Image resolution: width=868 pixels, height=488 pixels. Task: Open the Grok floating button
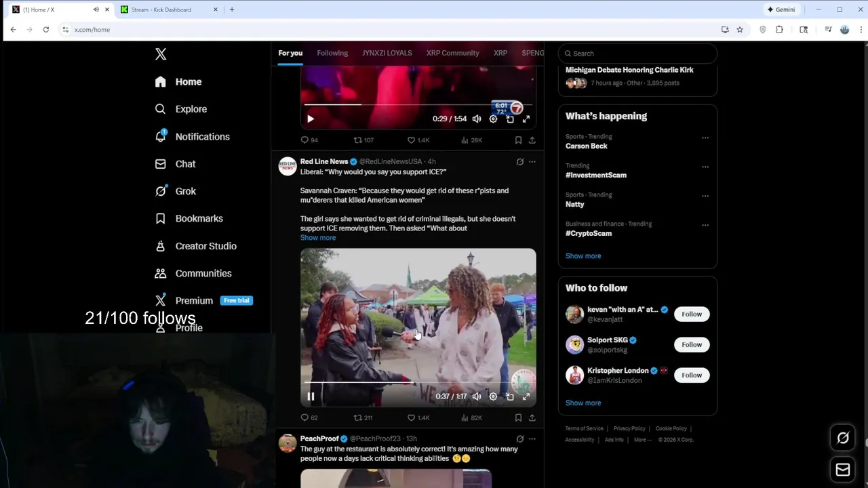pyautogui.click(x=843, y=438)
